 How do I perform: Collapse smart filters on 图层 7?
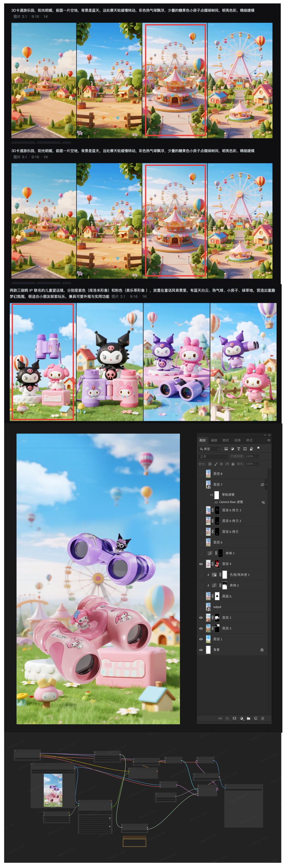tap(266, 485)
